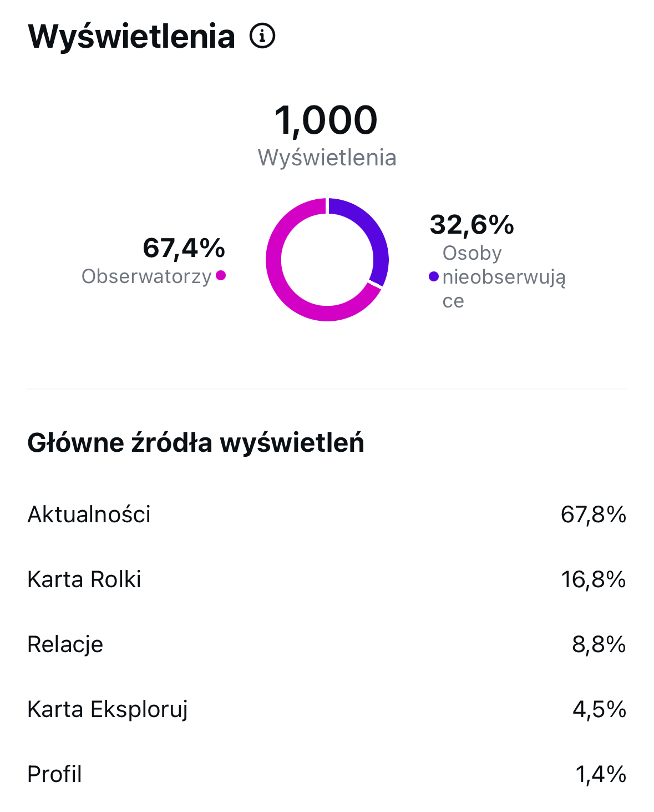Tap the Wyświetlenia page heading
654x812 pixels.
[x=131, y=37]
